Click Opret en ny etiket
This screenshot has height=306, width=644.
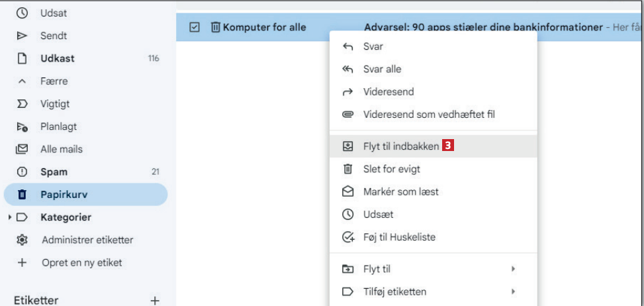point(81,262)
